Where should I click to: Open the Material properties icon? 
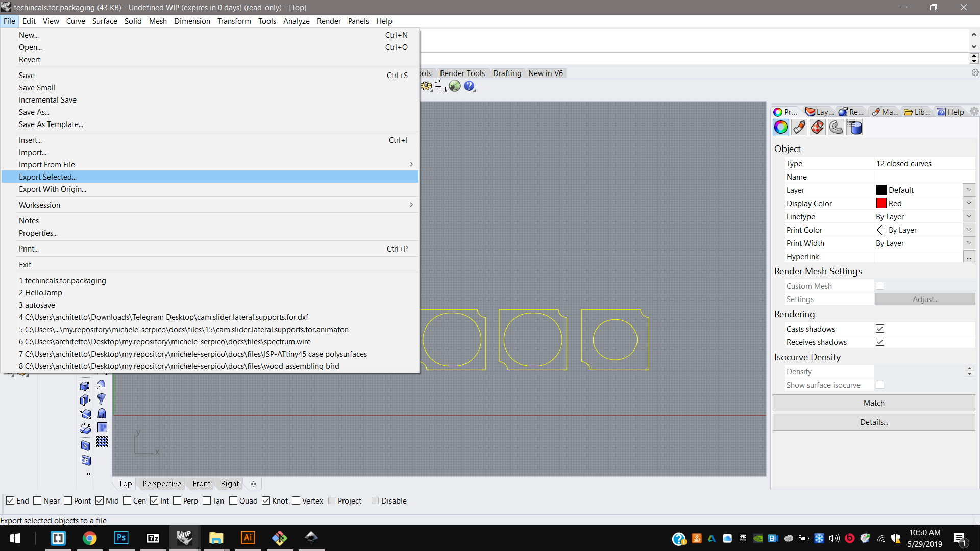click(x=799, y=127)
